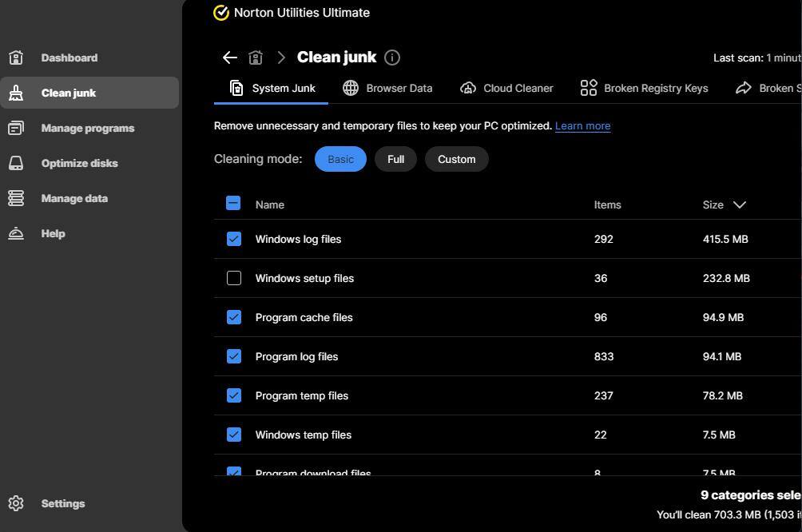Open the Cloud Cleaner tab
Screen dimensions: 802x532
click(x=506, y=88)
